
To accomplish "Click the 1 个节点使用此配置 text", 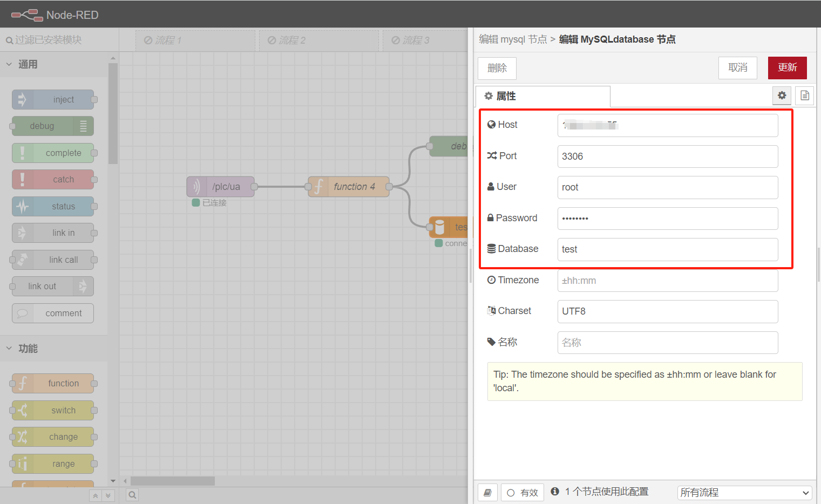I will pyautogui.click(x=607, y=492).
